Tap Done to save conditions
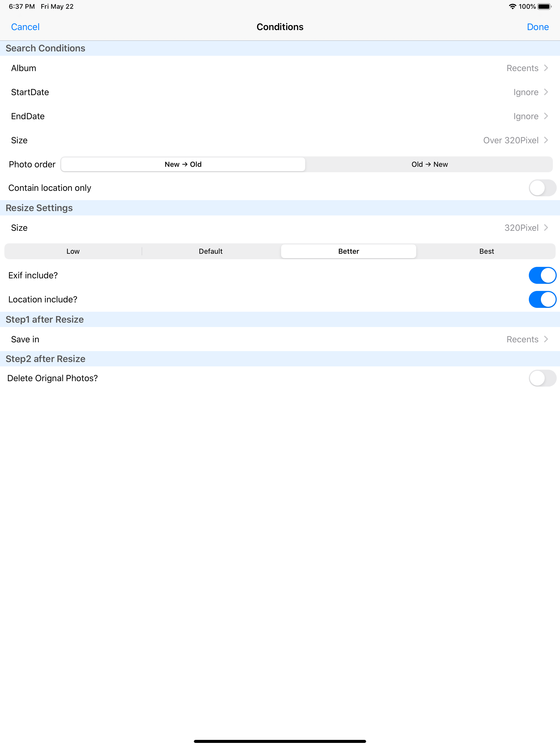The height and width of the screenshot is (747, 560). point(537,27)
